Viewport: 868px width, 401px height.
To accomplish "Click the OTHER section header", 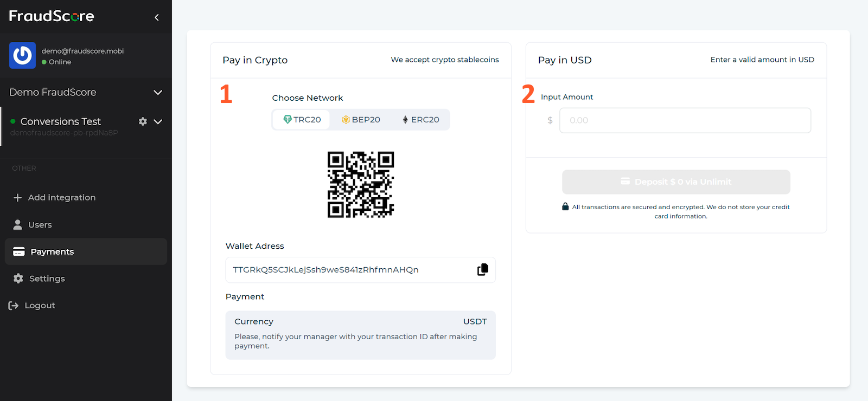I will point(24,169).
